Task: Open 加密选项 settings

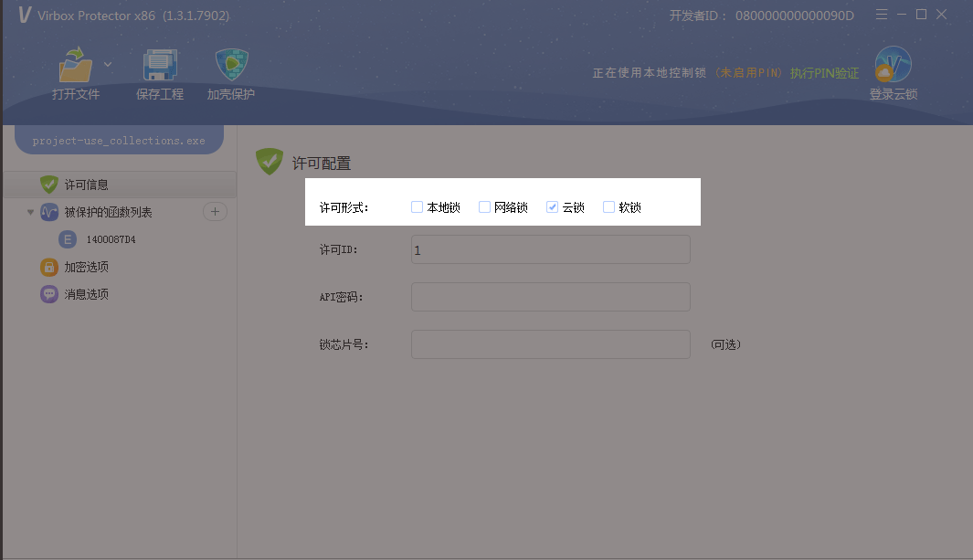Action: coord(86,267)
